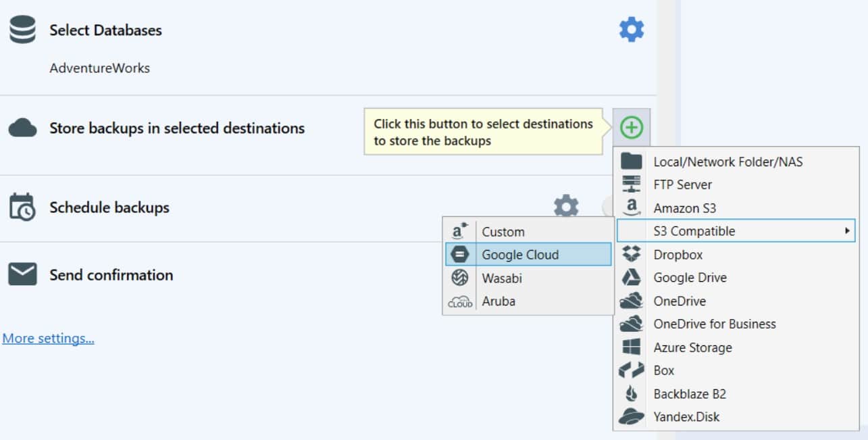Select the Box storage destination

(x=664, y=370)
